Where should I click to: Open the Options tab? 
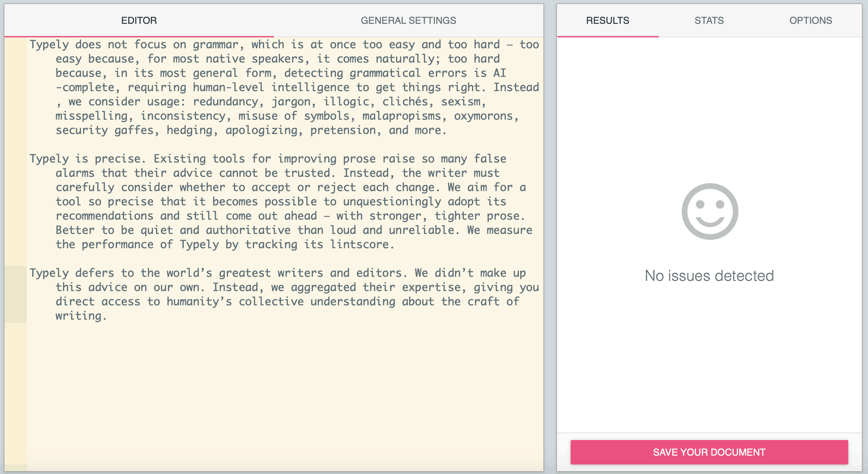810,20
